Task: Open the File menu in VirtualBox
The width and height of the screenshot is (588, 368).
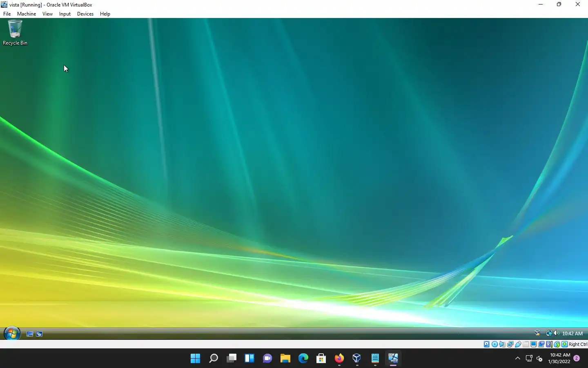Action: tap(7, 13)
